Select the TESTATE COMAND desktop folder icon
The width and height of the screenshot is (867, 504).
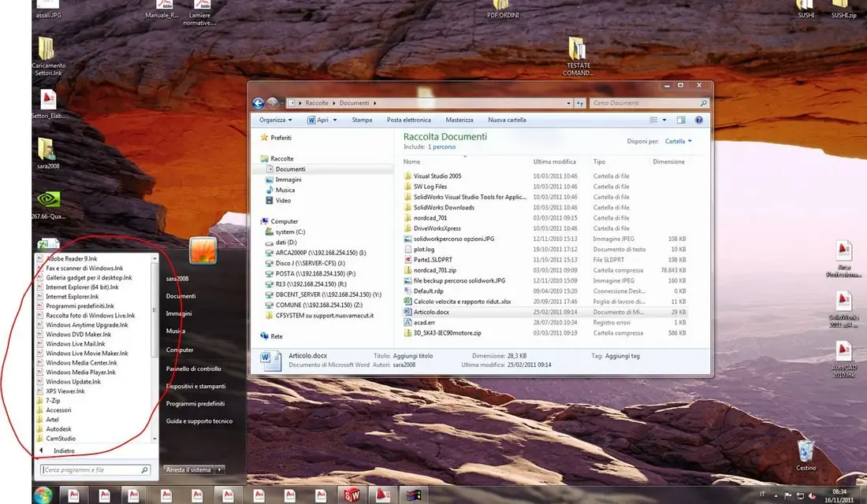coord(578,57)
